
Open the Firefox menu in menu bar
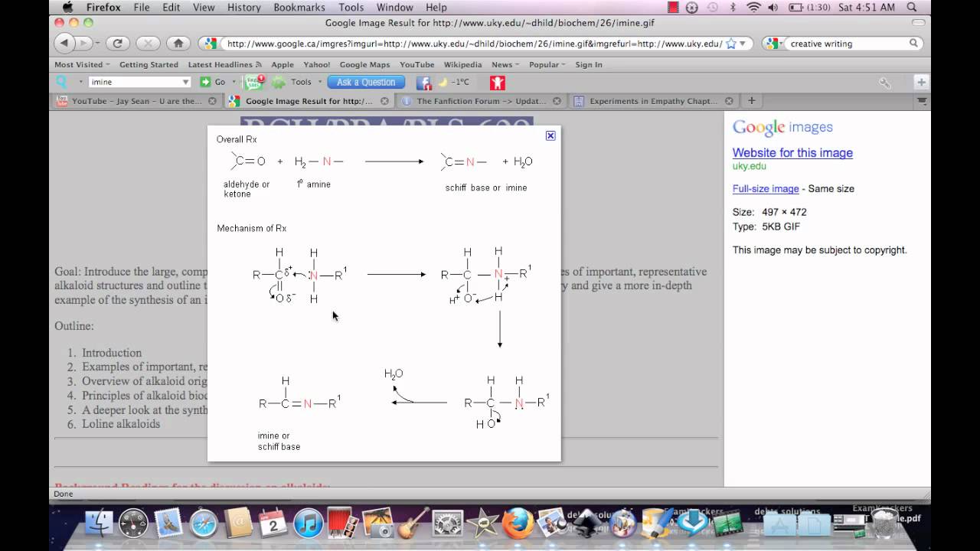click(x=103, y=7)
